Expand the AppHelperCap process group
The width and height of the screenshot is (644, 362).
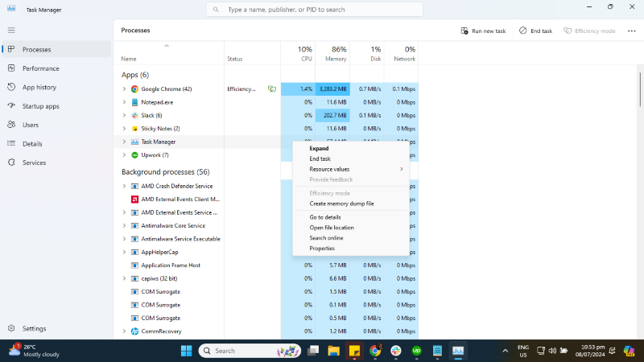point(124,252)
